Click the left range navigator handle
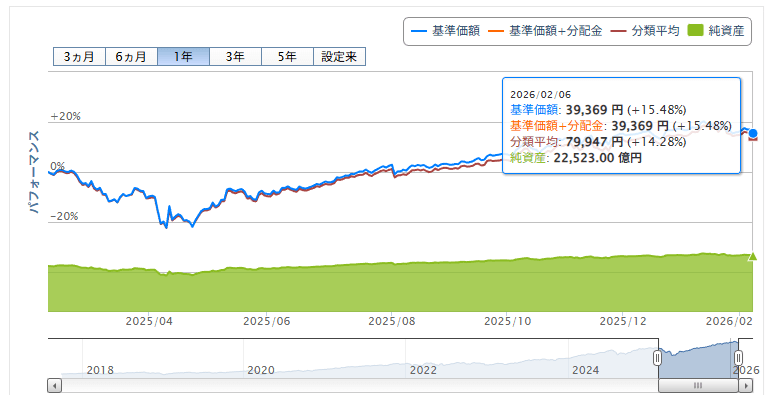Viewport: 769px width, 395px height. click(x=658, y=358)
